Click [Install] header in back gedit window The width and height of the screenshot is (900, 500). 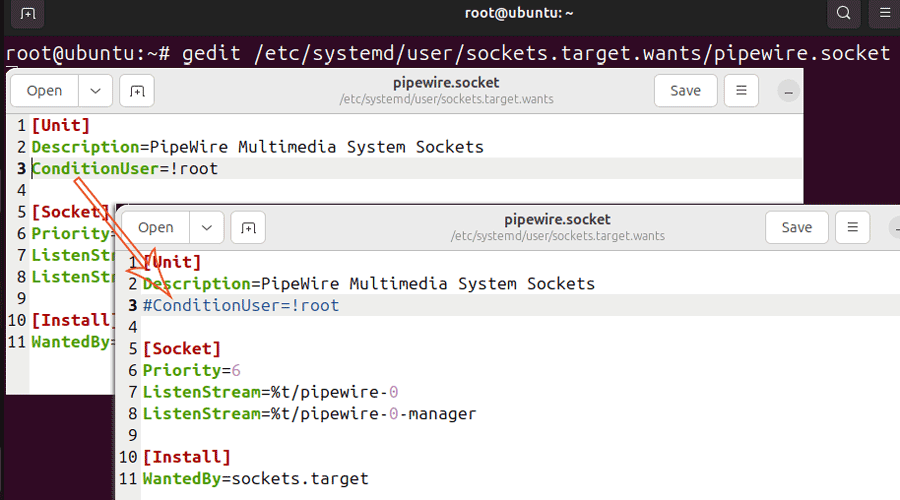(x=72, y=320)
